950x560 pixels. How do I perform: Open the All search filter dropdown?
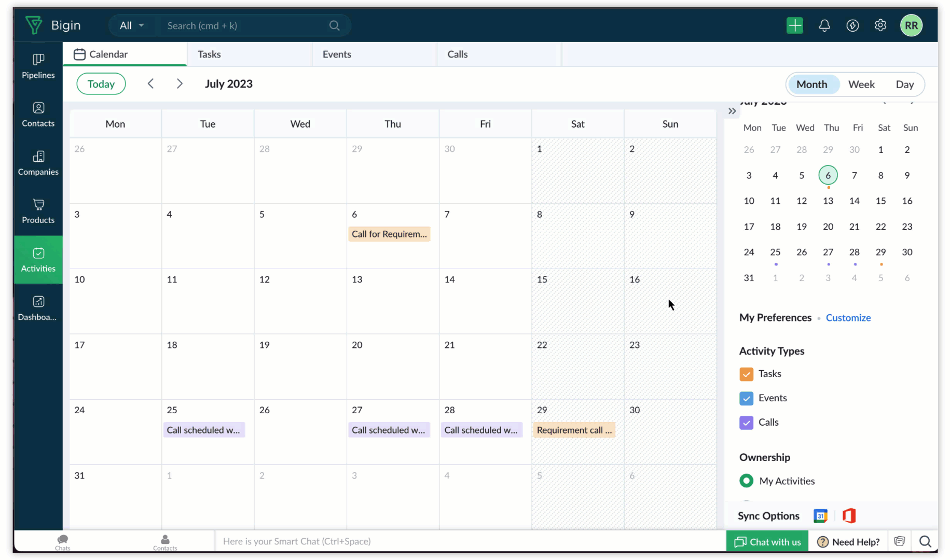click(132, 25)
